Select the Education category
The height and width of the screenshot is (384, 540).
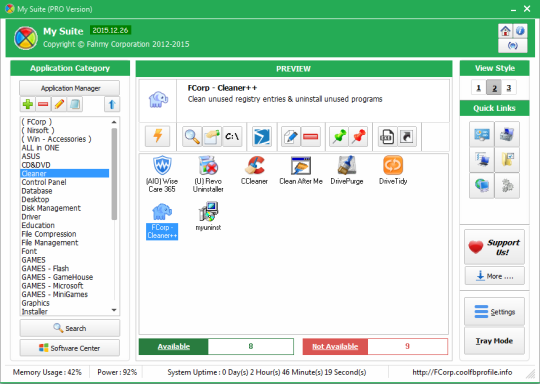tap(38, 225)
